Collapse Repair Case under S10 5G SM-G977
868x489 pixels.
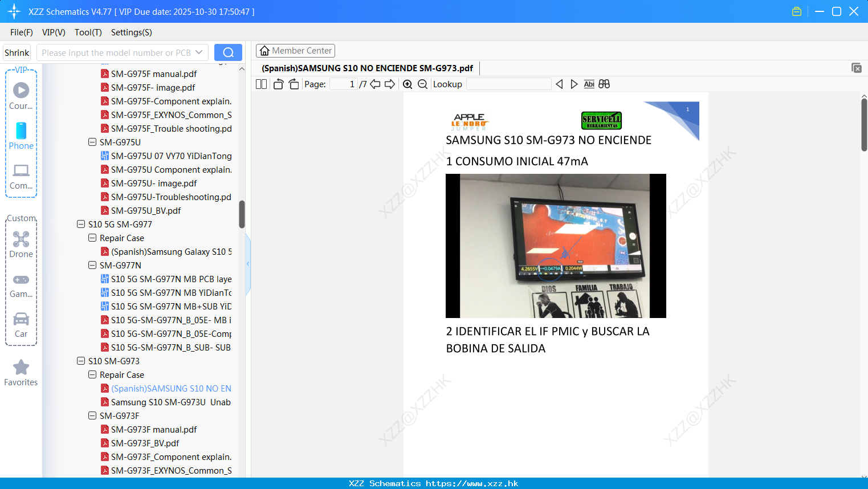click(x=92, y=238)
